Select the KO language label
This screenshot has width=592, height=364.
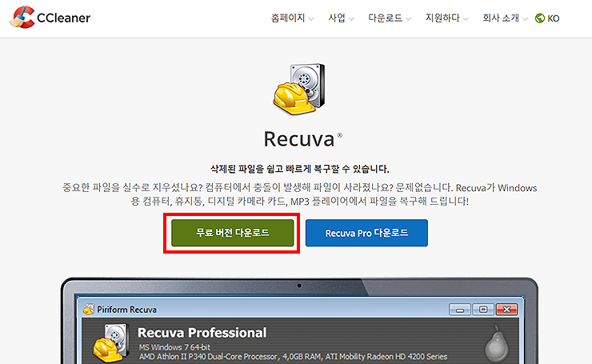pyautogui.click(x=554, y=18)
